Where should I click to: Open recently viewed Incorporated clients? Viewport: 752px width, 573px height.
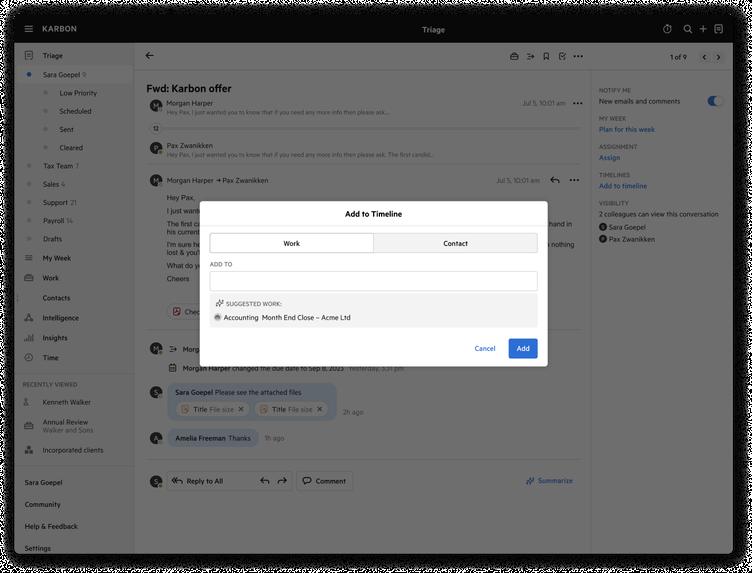74,450
